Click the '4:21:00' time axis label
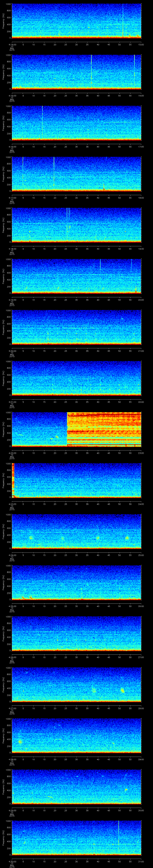 [x=12, y=402]
